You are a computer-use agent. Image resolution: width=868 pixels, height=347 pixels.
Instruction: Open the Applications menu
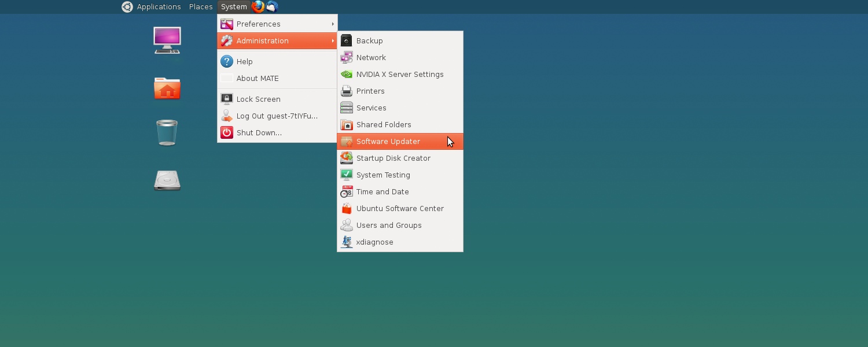159,7
